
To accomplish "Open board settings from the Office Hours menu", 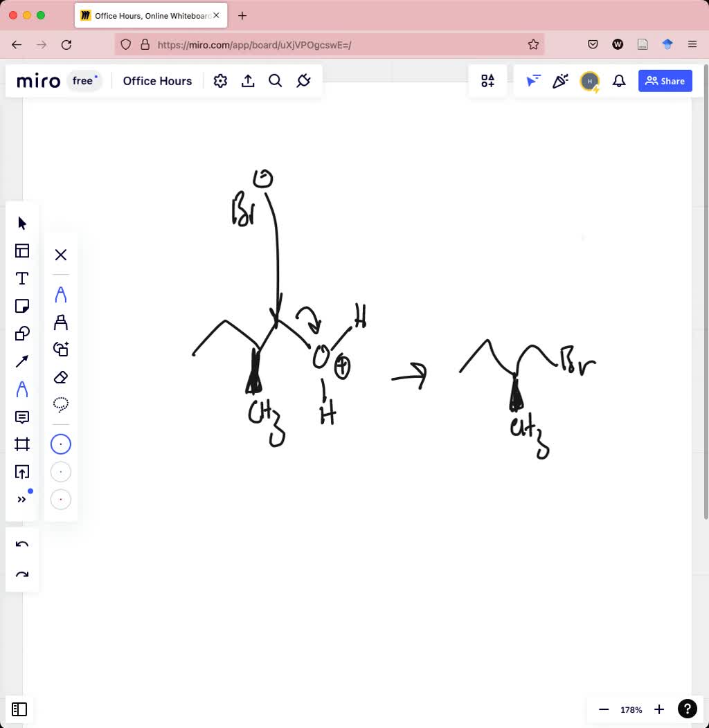I will (x=220, y=81).
